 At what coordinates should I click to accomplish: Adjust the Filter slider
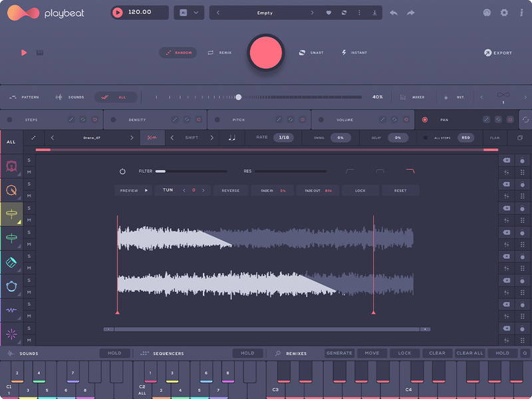(191, 172)
